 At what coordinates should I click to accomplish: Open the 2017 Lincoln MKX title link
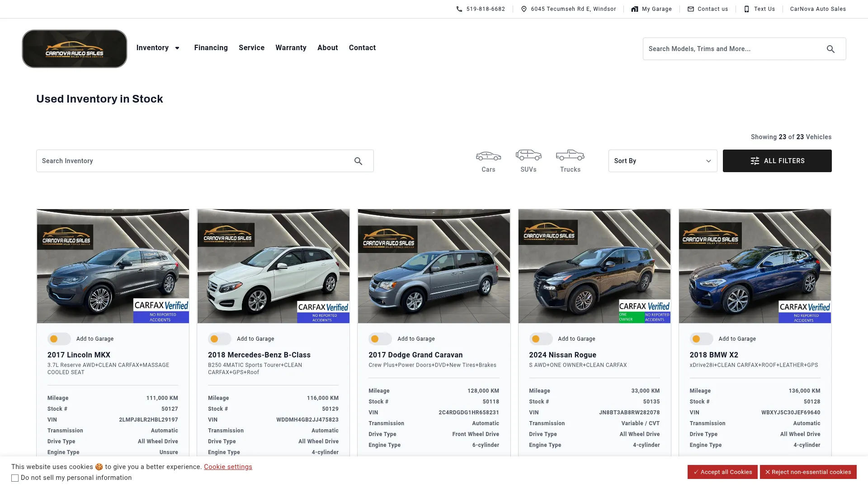click(79, 355)
